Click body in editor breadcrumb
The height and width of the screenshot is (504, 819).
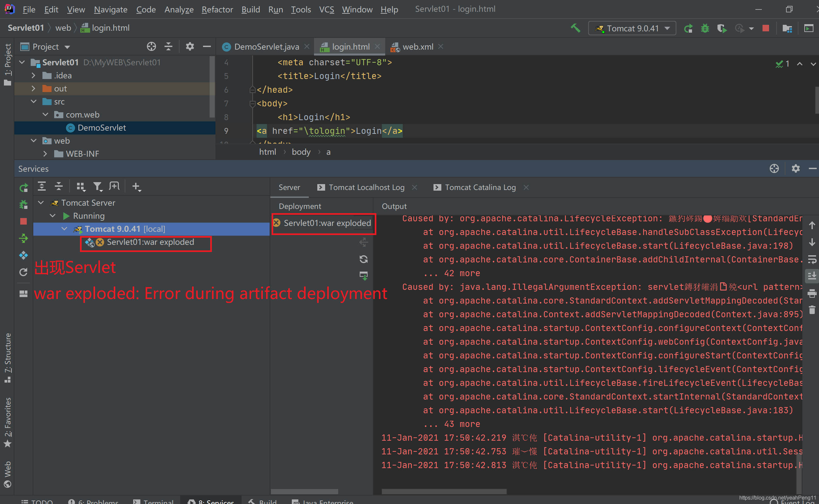click(x=301, y=152)
